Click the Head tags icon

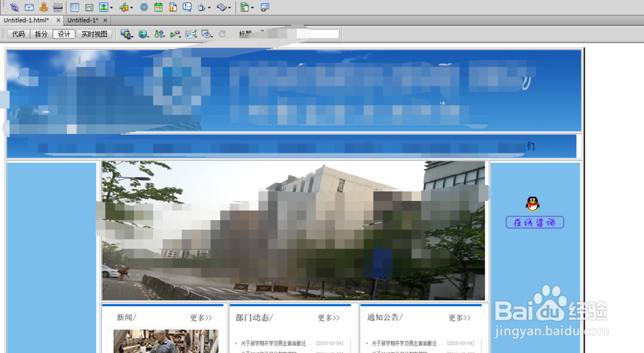(202, 7)
